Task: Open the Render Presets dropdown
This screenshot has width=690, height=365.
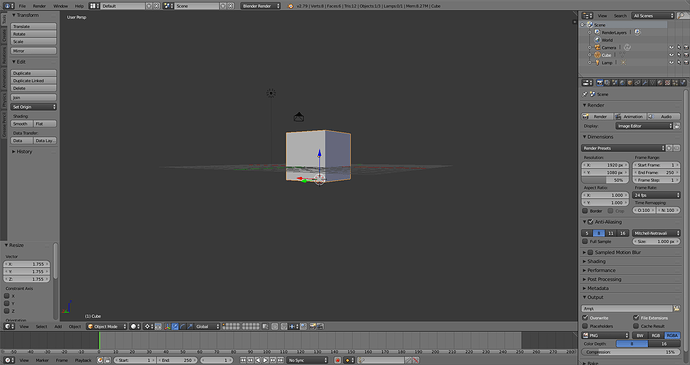Action: pos(623,148)
